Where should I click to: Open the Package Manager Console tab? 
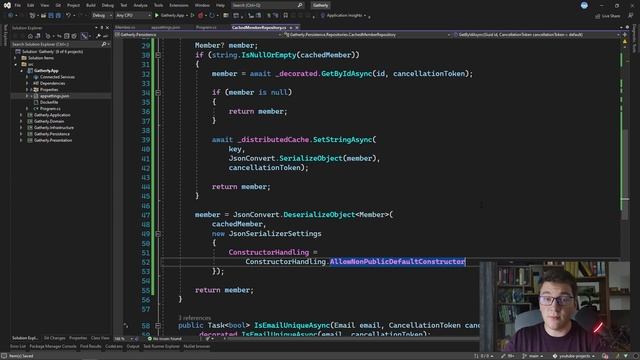[x=53, y=347]
